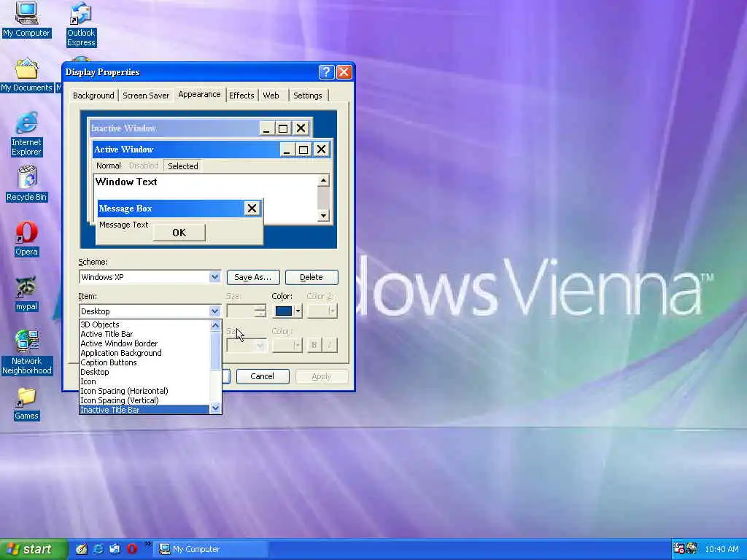Pick Icon entry in the Item list
The width and height of the screenshot is (747, 560).
pos(144,381)
